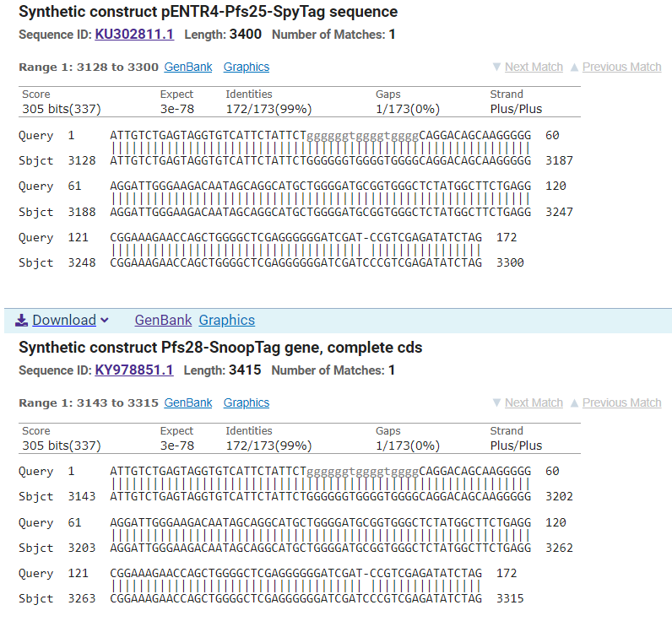Click 'Range 1: 3128 to 3300' text
Image resolution: width=672 pixels, height=632 pixels.
(x=89, y=68)
